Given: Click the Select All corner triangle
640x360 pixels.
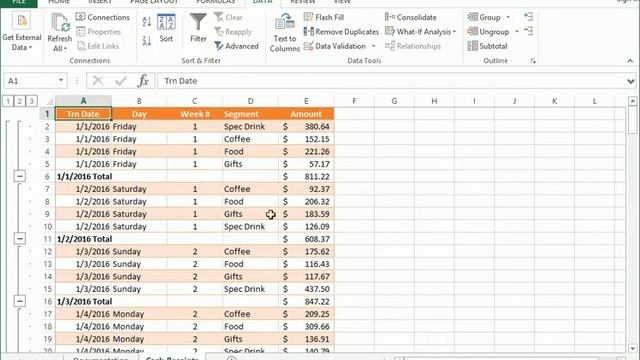Looking at the screenshot, I should click(x=49, y=101).
